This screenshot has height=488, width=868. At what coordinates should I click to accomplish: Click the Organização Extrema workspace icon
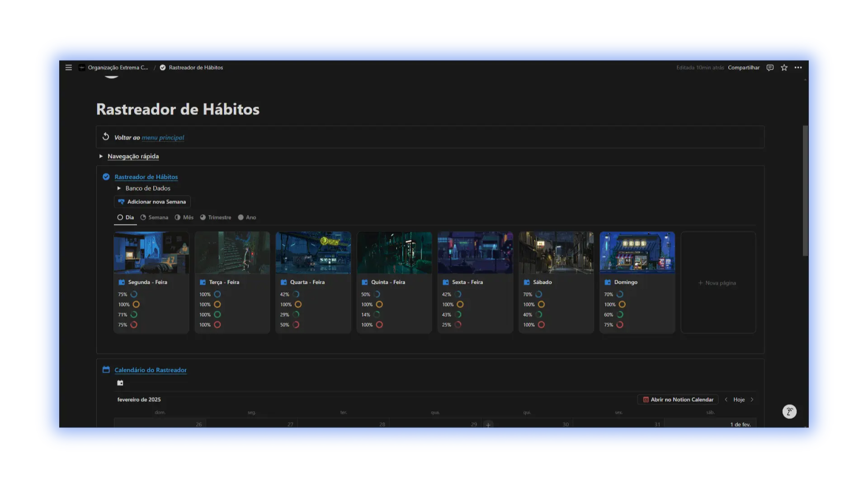82,67
